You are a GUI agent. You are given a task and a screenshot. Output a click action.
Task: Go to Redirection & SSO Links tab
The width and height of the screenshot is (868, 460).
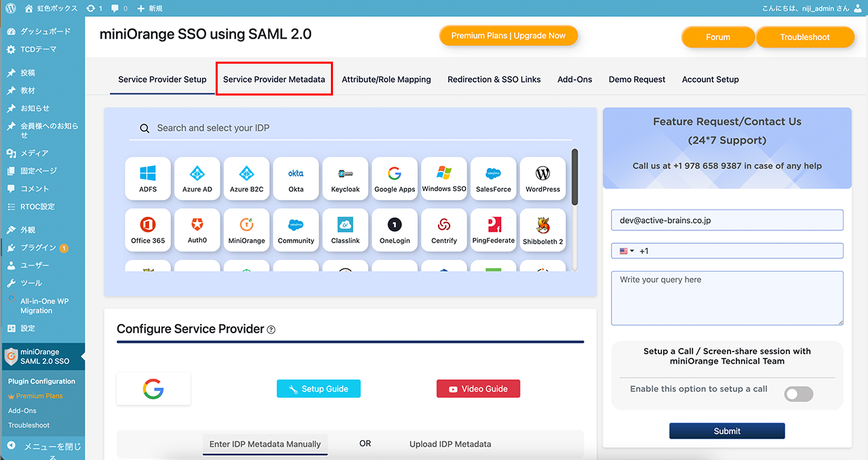(494, 79)
